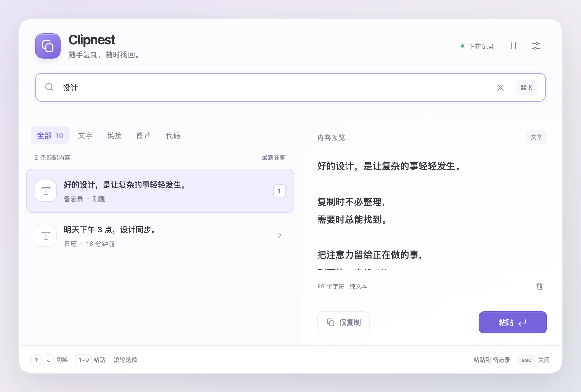Click the 内容预览 heading
This screenshot has width=581, height=392.
[331, 137]
